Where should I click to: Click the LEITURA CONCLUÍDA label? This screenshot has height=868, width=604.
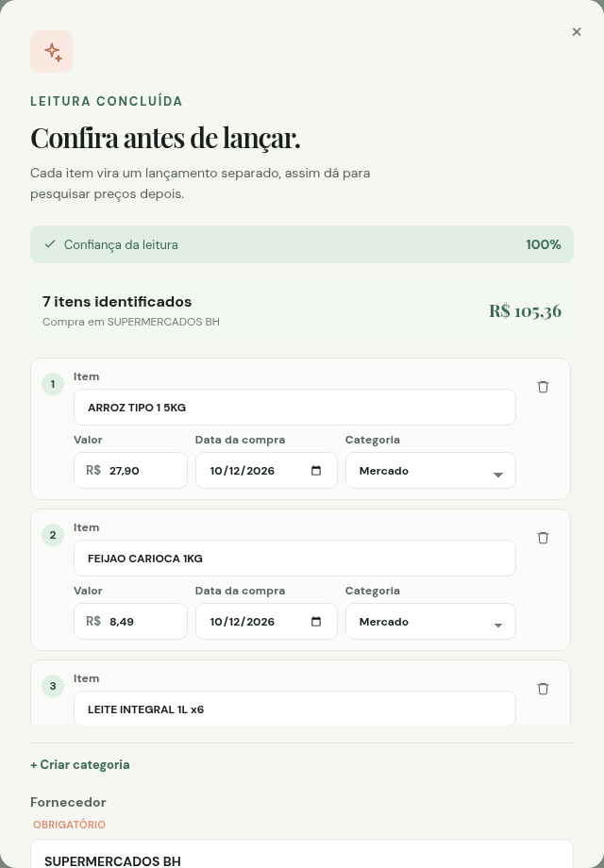pos(107,101)
